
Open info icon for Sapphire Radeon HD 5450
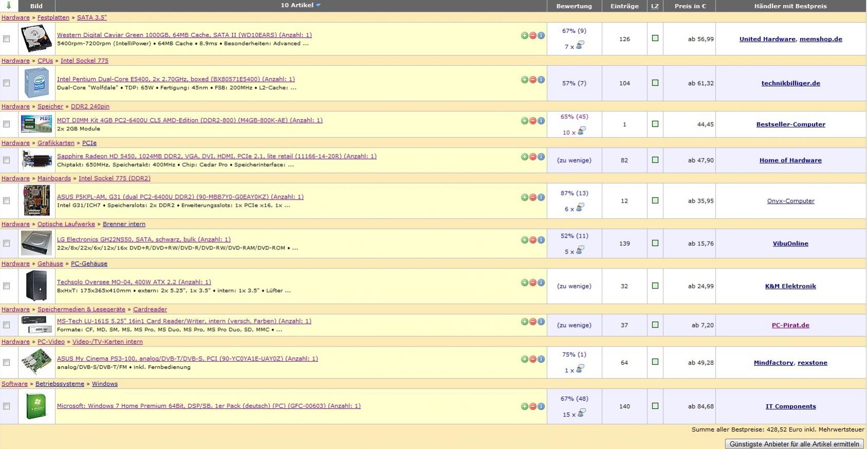point(541,157)
